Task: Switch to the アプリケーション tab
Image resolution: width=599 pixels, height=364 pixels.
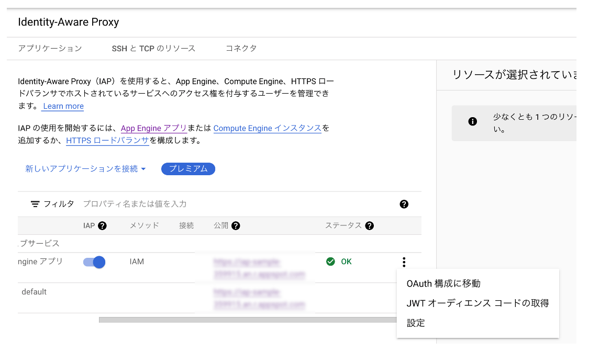Action: click(x=50, y=49)
